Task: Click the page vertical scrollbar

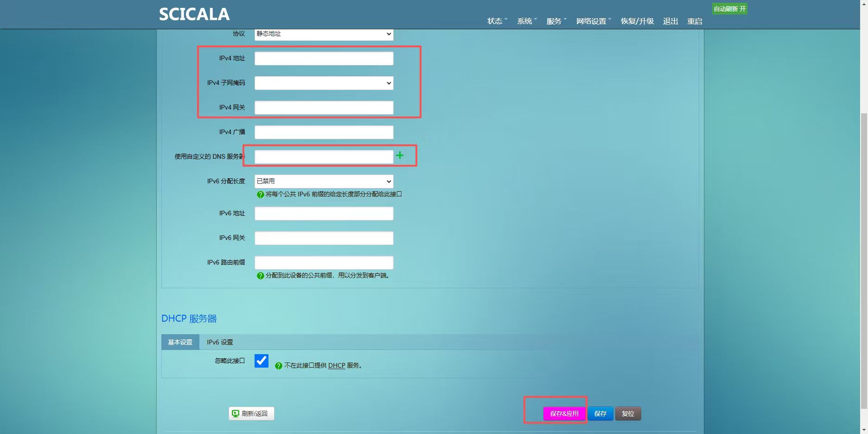Action: point(864,260)
